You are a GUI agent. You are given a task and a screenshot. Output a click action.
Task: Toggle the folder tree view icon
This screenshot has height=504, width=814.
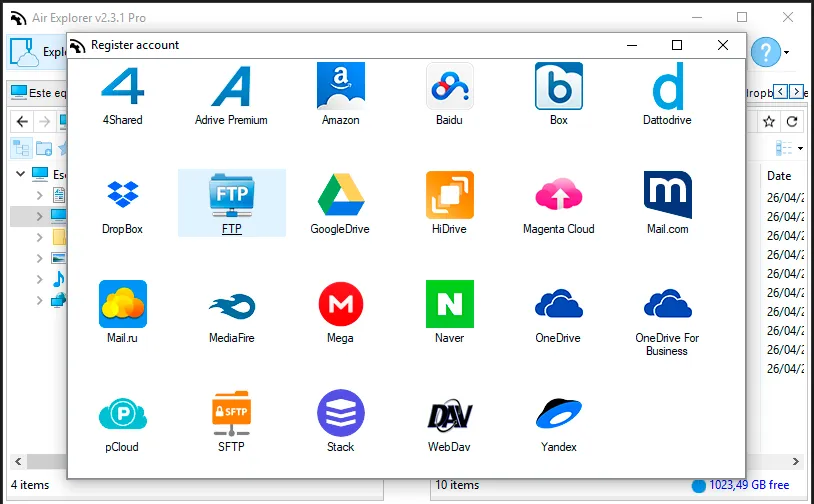pyautogui.click(x=21, y=148)
